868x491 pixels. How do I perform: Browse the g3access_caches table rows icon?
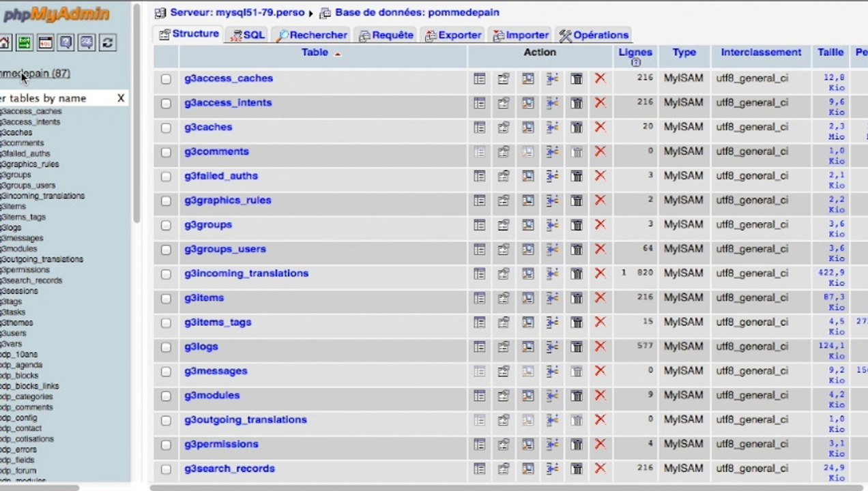pos(480,79)
